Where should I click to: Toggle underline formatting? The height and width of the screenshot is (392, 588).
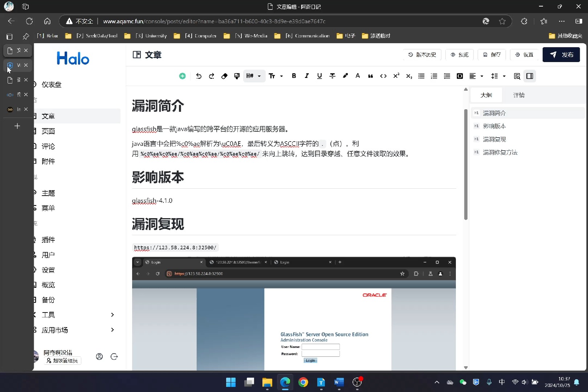[319, 76]
